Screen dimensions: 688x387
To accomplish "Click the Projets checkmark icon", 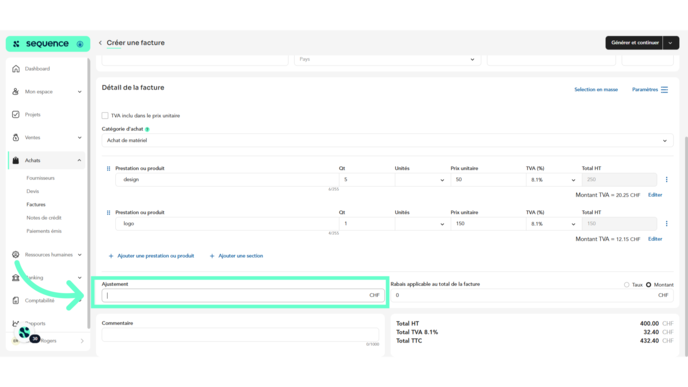I will point(16,115).
